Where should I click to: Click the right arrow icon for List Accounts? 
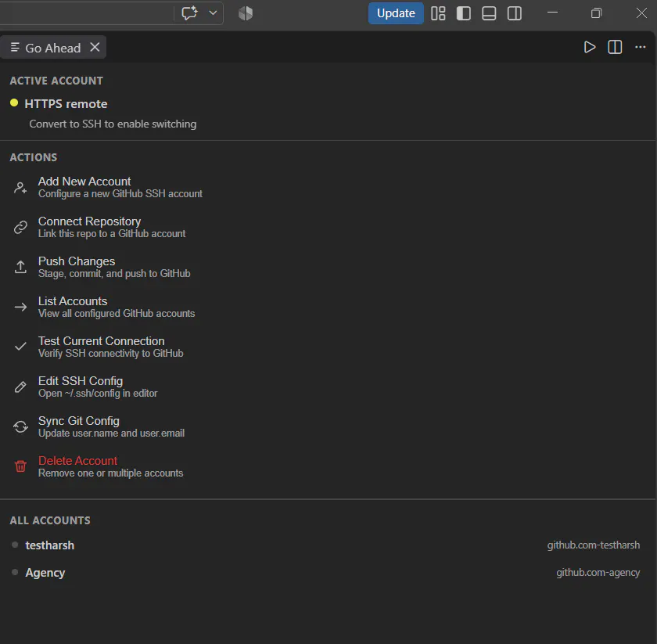[x=20, y=307]
